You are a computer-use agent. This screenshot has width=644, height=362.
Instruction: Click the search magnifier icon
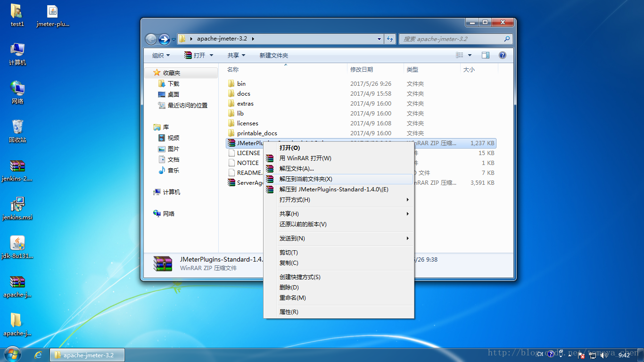tap(507, 39)
